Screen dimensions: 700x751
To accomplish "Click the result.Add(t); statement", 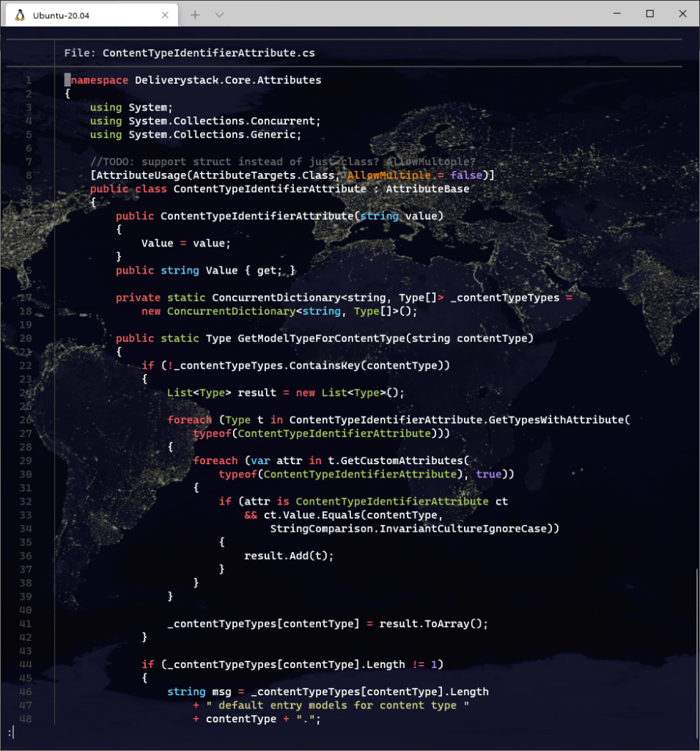I will click(x=289, y=555).
